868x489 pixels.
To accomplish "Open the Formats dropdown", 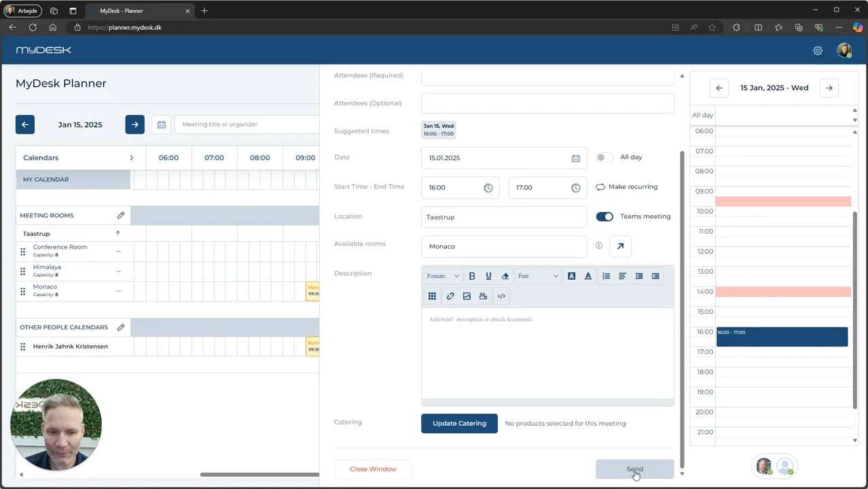I will pos(443,276).
